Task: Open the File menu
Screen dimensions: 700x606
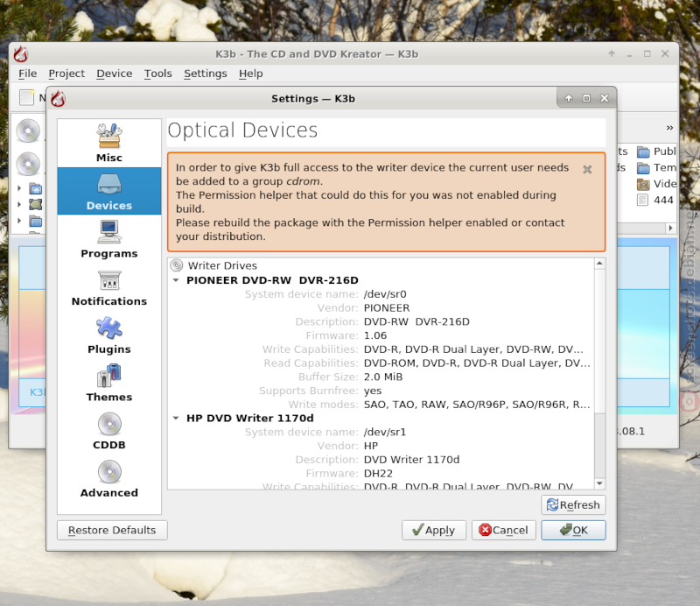Action: click(28, 74)
